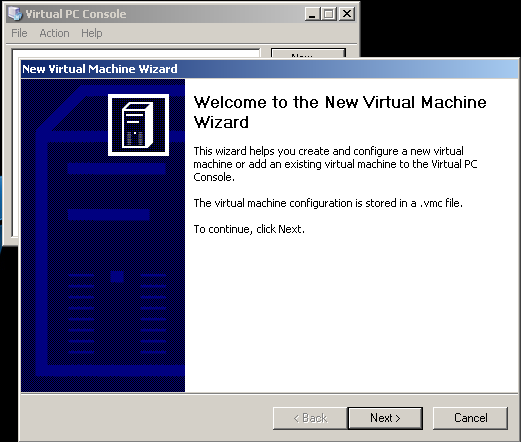Click the Virtual PC Console title bar icon

point(15,14)
